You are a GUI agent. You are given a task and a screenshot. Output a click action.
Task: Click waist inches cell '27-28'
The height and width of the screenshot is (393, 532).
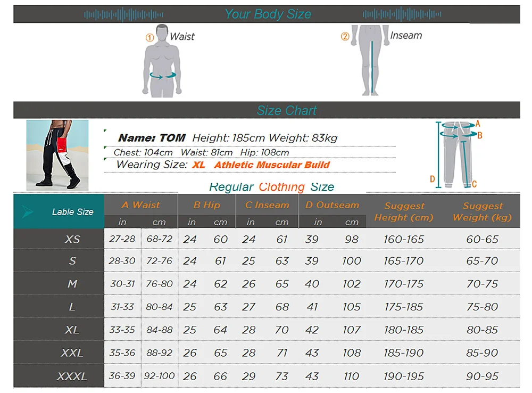coord(122,239)
